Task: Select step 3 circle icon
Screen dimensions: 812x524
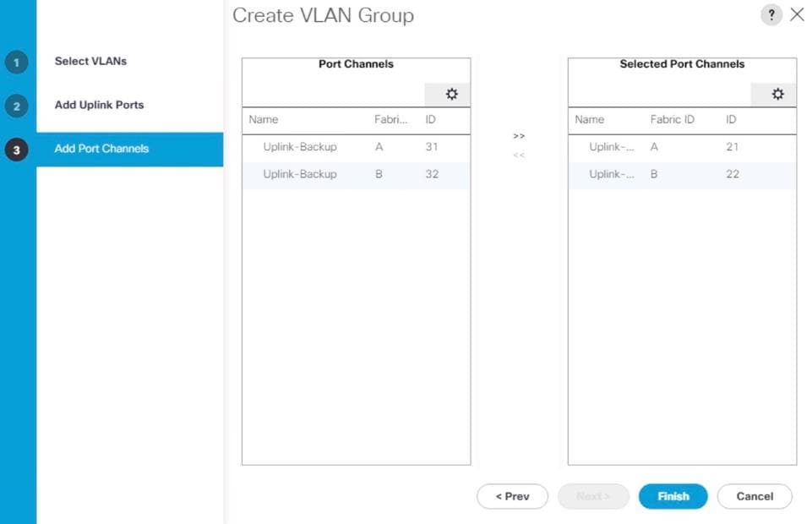Action: click(17, 150)
